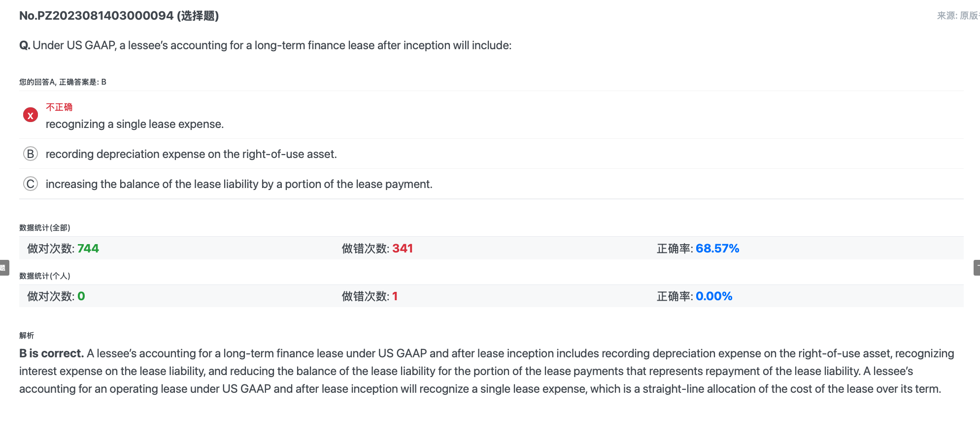This screenshot has width=980, height=440.
Task: Click the red X incorrect answer icon
Action: 31,115
